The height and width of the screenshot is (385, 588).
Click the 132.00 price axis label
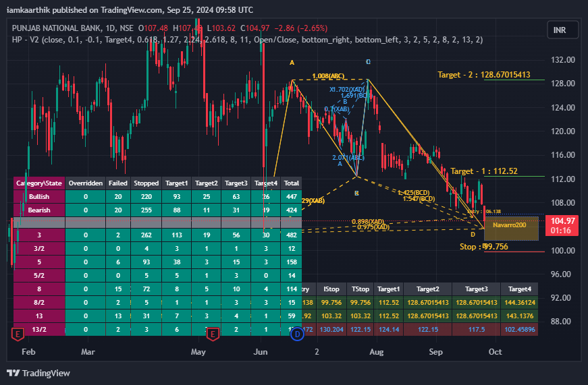pos(562,60)
